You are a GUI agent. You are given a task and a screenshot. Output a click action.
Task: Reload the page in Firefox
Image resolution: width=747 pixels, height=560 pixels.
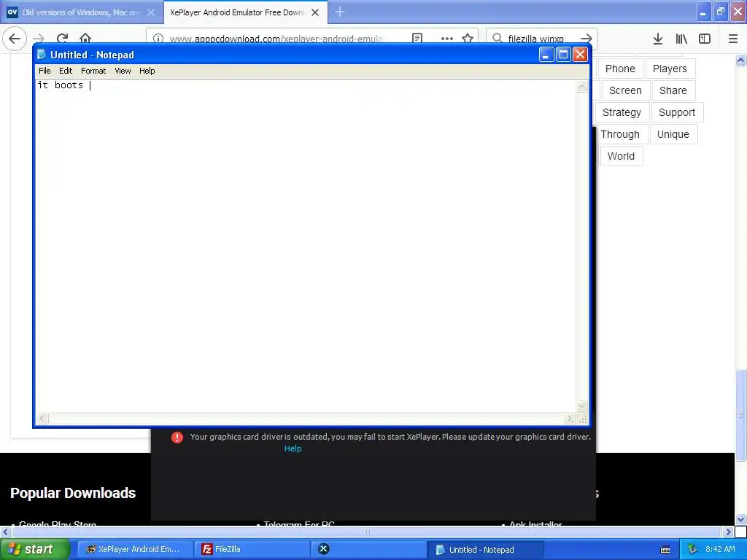click(x=63, y=39)
